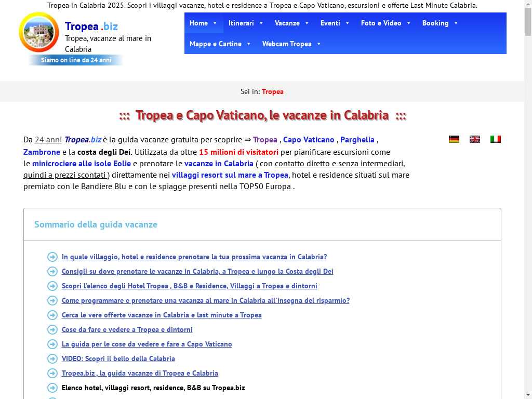This screenshot has height=399, width=532.
Task: Open 'Consigli su dove prenotare le vacanze' link
Action: click(197, 271)
